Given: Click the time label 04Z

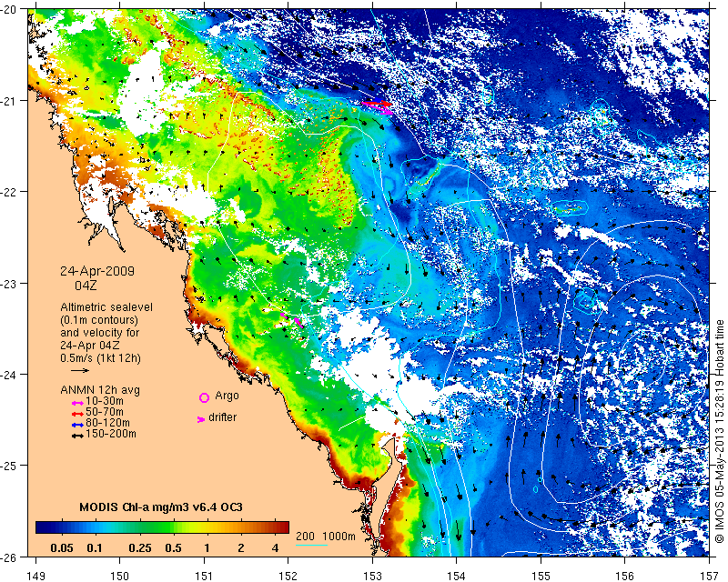Looking at the screenshot, I should click(86, 286).
